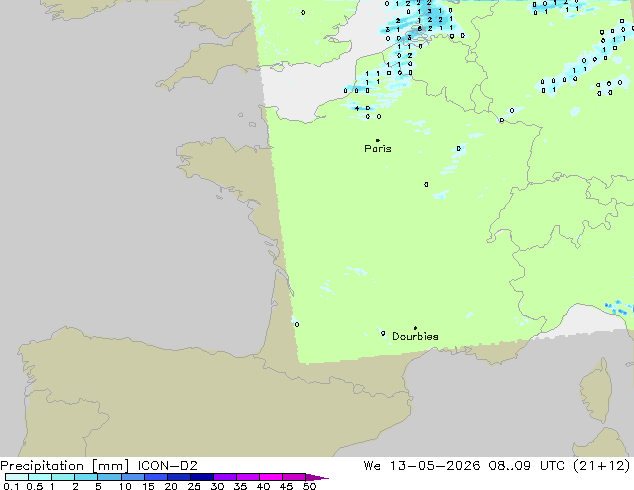Select the Dourbies location dot marker

(x=415, y=328)
